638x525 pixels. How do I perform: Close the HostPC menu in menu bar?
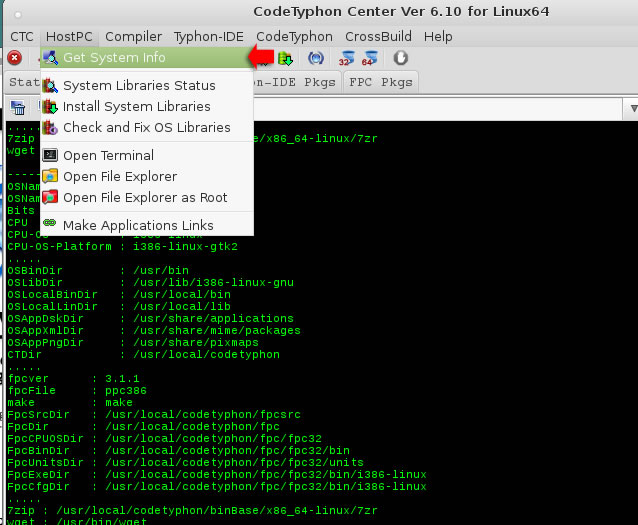tap(69, 37)
